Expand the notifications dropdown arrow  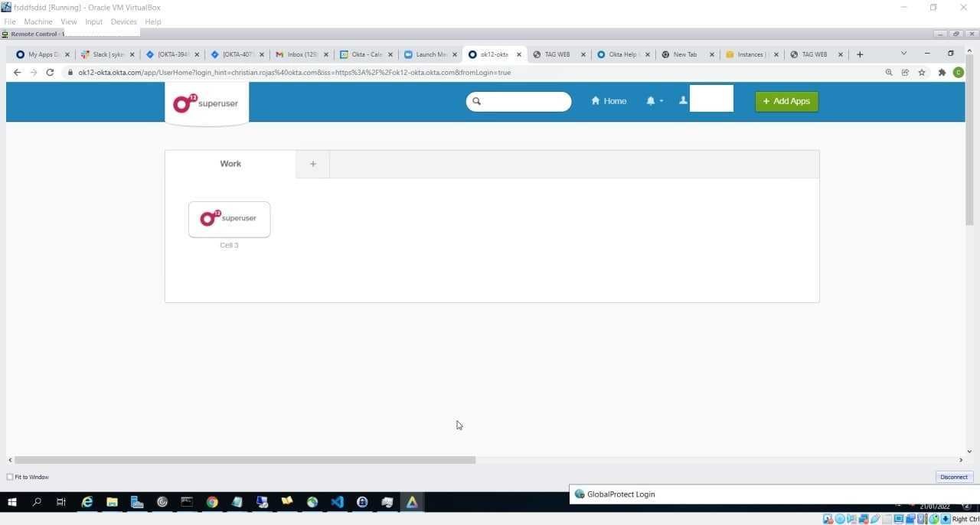click(x=660, y=100)
